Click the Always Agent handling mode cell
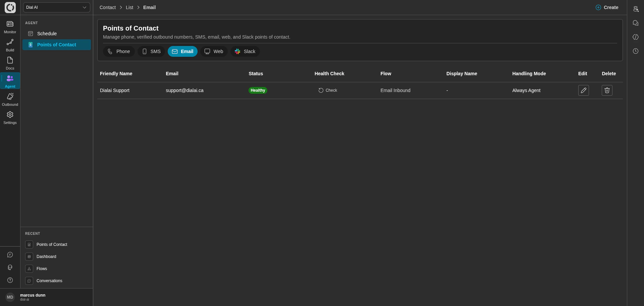This screenshot has height=306, width=644. 526,90
